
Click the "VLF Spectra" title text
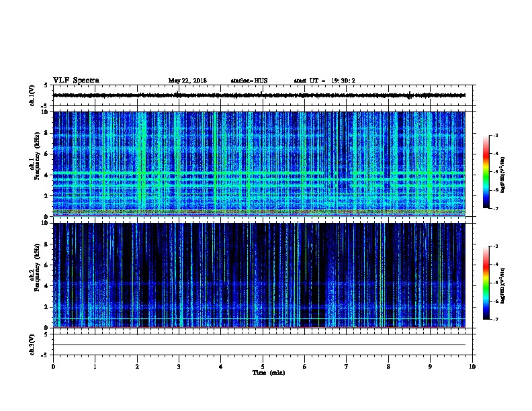[x=76, y=81]
